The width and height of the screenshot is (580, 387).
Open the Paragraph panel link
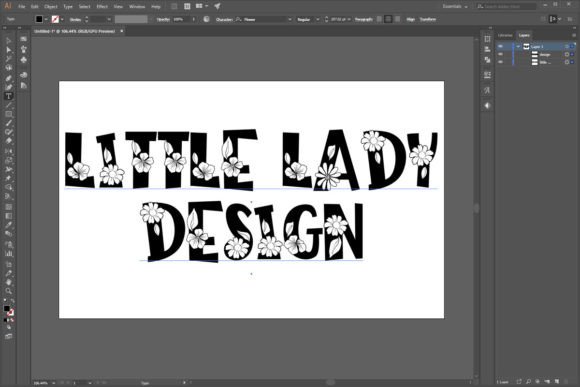[364, 19]
